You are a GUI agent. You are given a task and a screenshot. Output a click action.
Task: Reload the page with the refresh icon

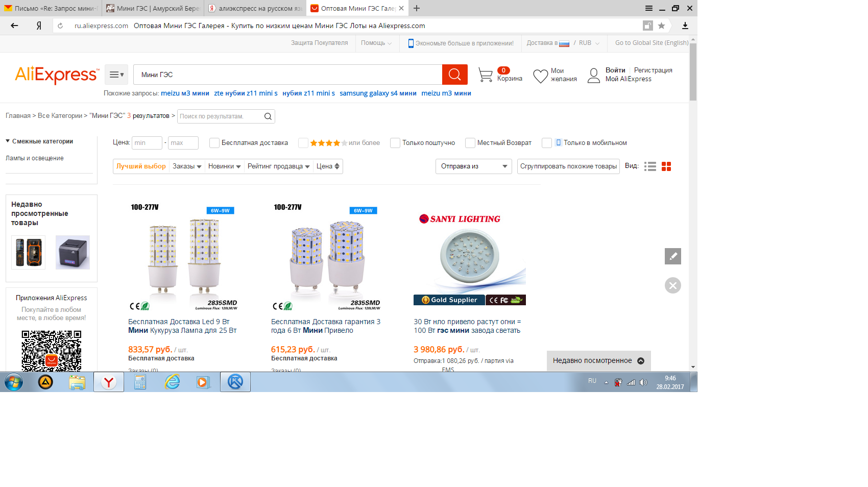pyautogui.click(x=60, y=26)
